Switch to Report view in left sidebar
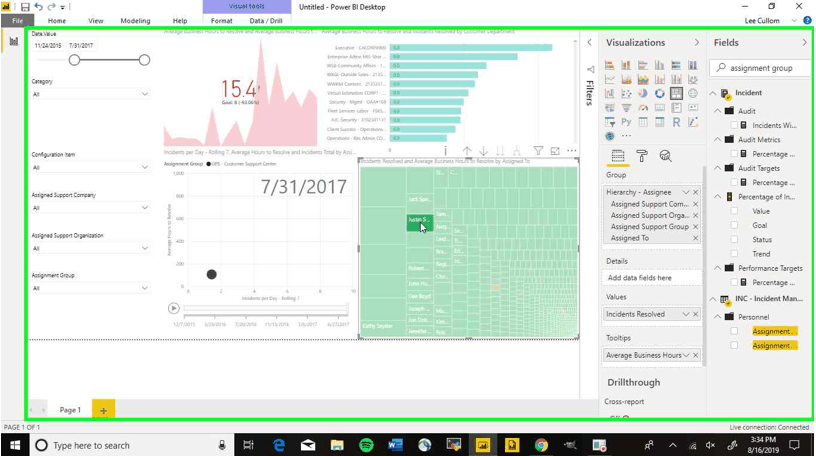Viewport: 816px width, 457px height. (x=14, y=41)
